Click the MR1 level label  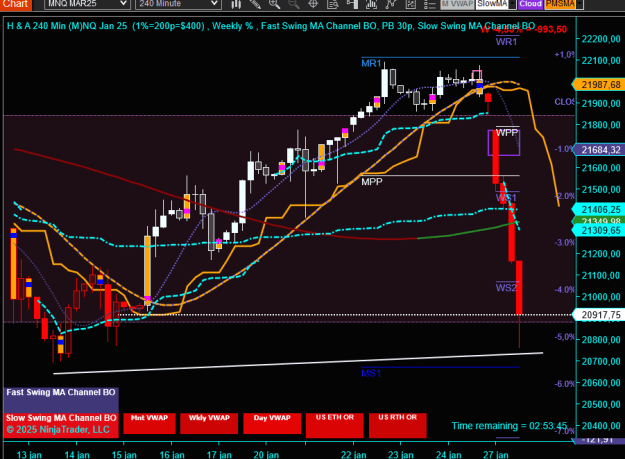point(371,63)
